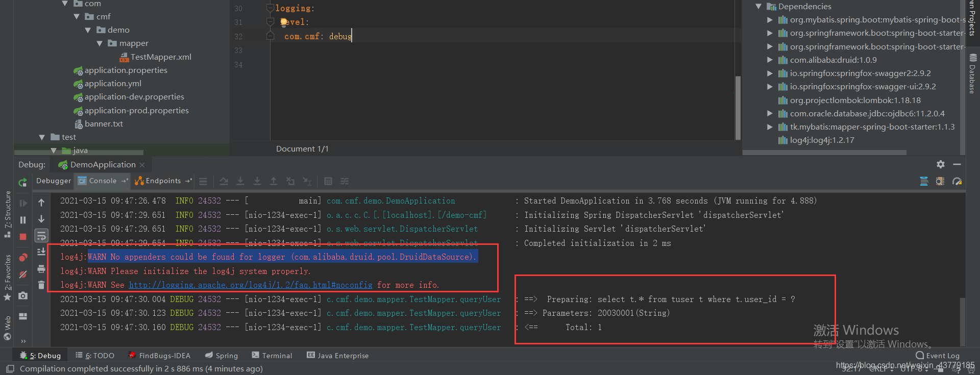The height and width of the screenshot is (375, 980).
Task: Open View Breakpoints with red circles icon
Action: pos(23,258)
